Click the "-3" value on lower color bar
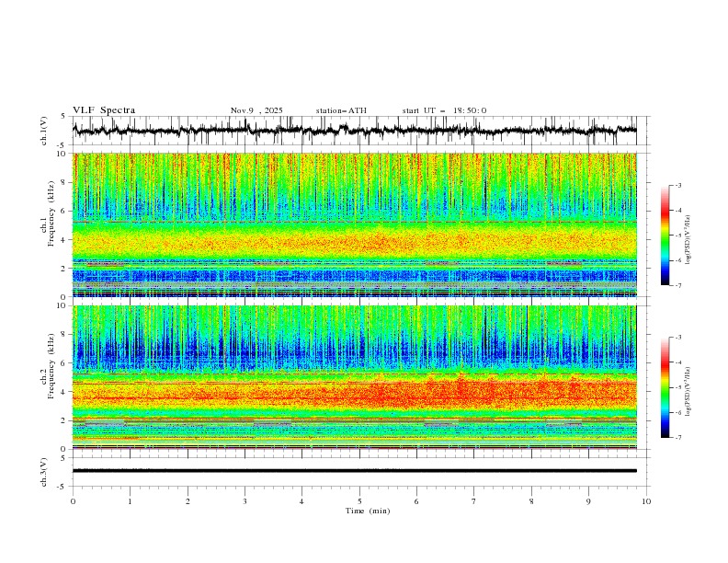Screen dimensions: 728x563 coord(677,338)
